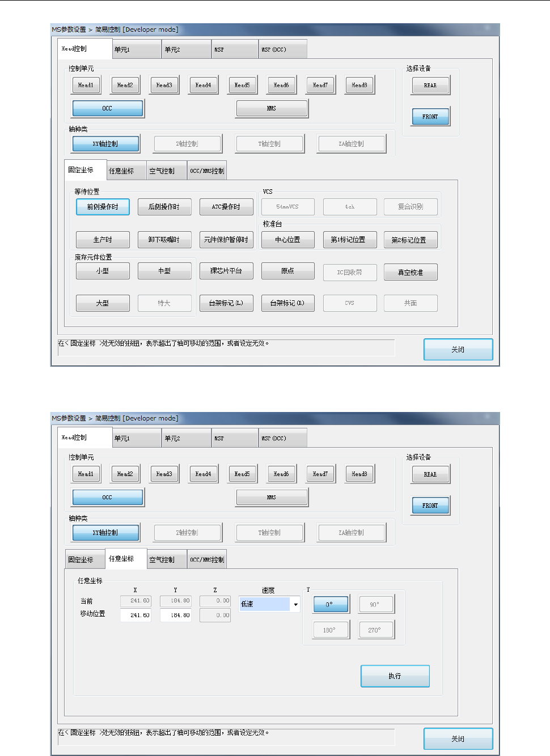This screenshot has height=756, width=550.
Task: Click the 真空校准 button
Action: click(411, 272)
